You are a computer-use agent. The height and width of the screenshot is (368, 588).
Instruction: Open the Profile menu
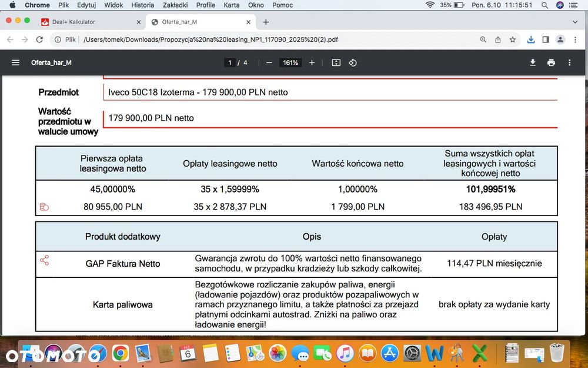point(205,5)
